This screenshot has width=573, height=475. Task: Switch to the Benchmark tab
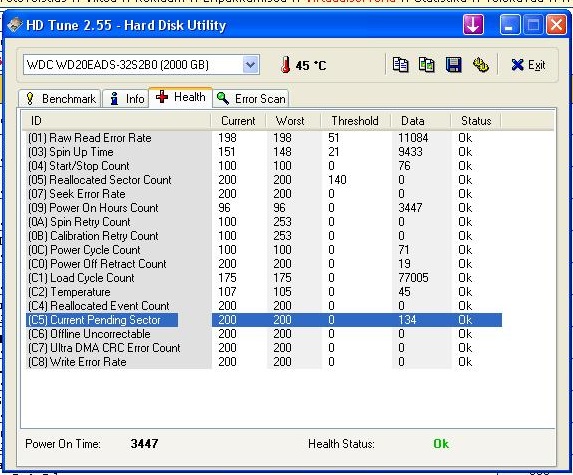(x=60, y=99)
